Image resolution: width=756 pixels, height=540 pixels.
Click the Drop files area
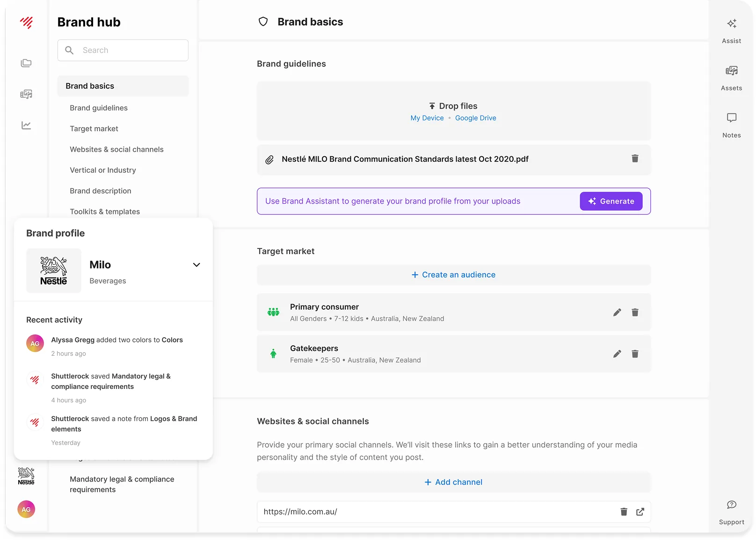coord(453,111)
